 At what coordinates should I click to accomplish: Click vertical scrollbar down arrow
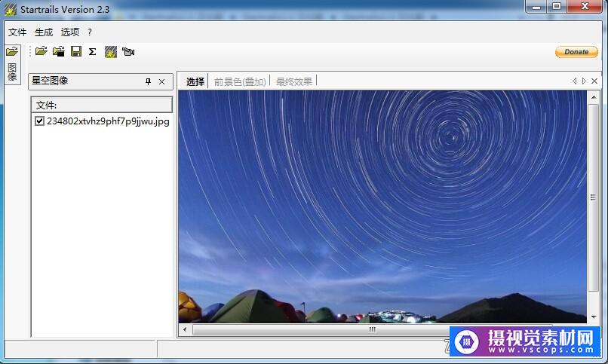[x=593, y=317]
